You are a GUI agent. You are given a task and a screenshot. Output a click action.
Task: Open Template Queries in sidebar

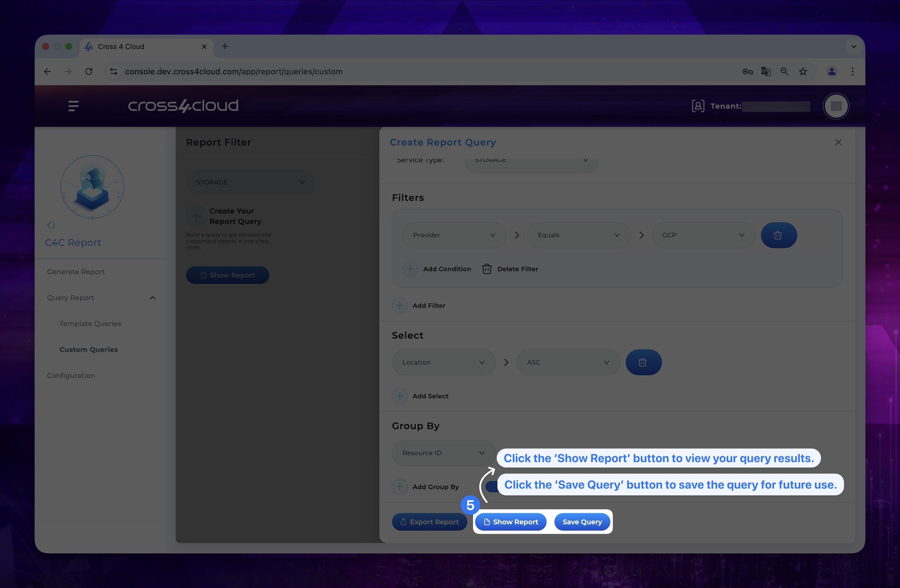click(90, 323)
